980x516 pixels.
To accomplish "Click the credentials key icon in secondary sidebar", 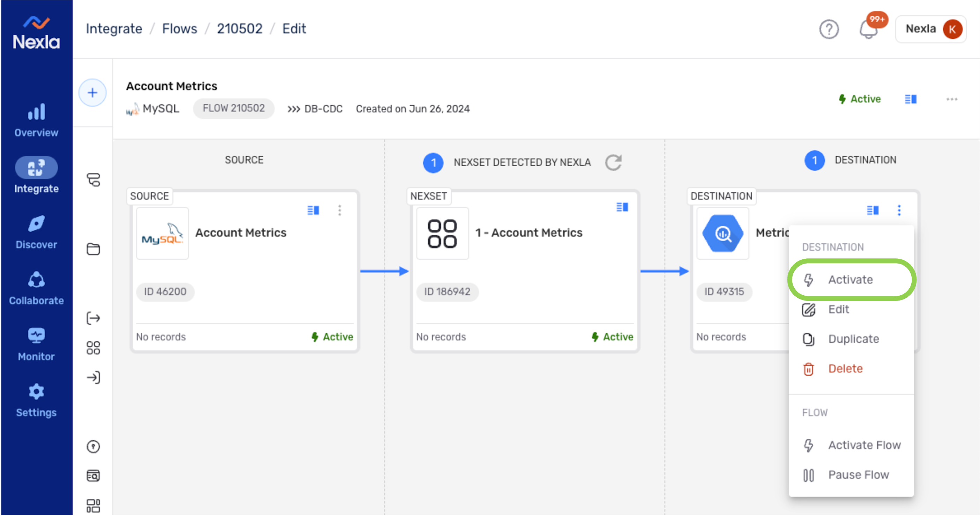I will (93, 446).
